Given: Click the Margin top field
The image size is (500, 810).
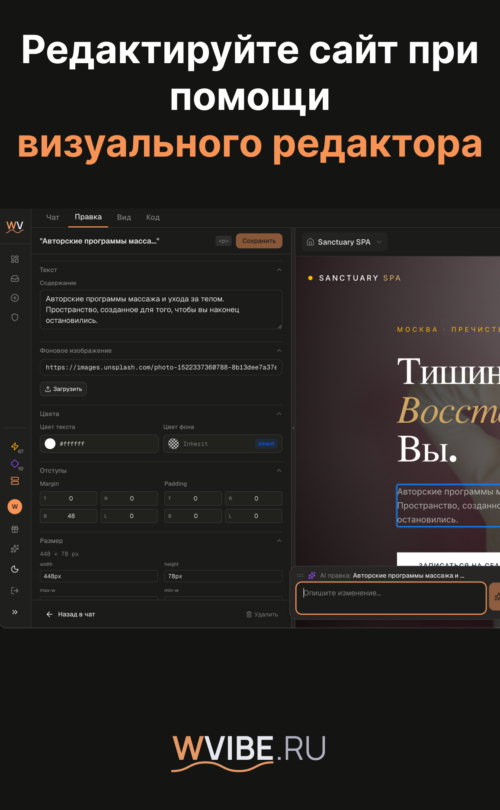Looking at the screenshot, I should 69,499.
